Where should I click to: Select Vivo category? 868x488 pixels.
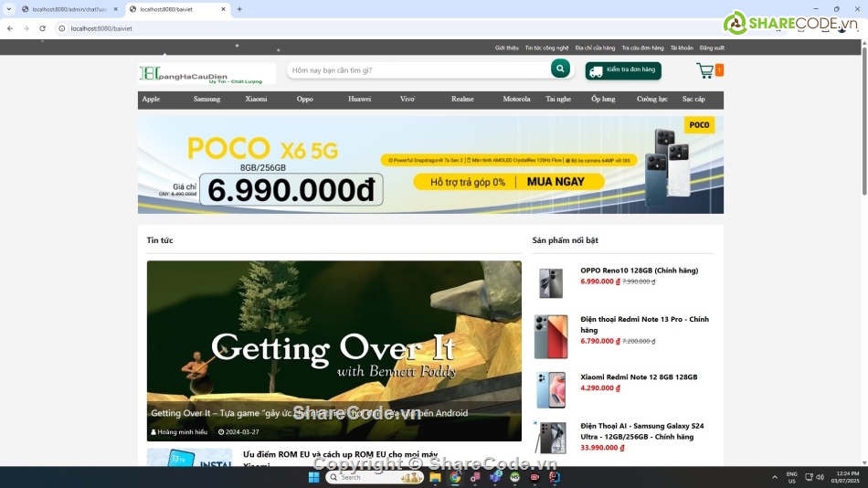pos(407,99)
